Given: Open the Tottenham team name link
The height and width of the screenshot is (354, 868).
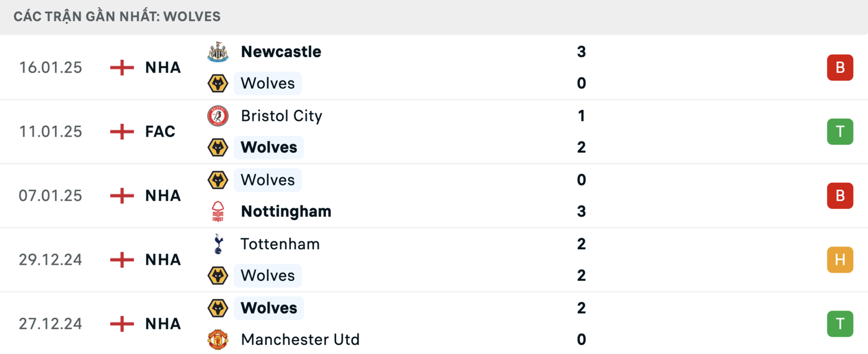Looking at the screenshot, I should click(280, 244).
